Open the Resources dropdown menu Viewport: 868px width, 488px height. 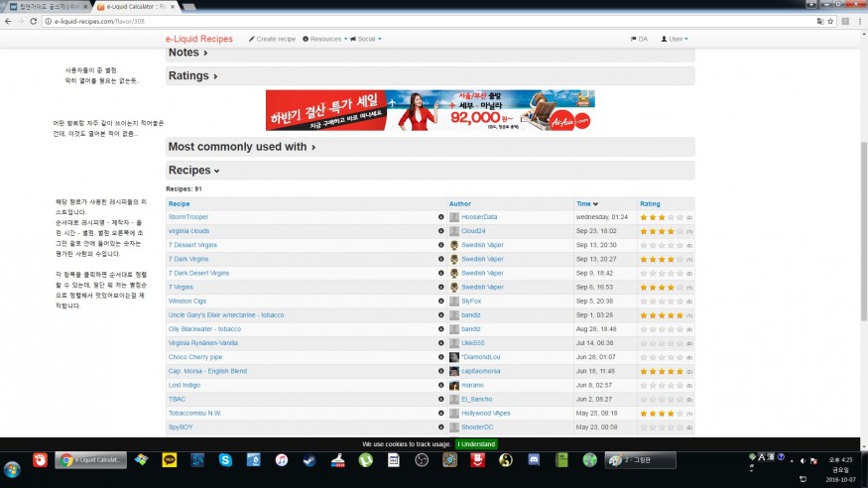pos(325,39)
